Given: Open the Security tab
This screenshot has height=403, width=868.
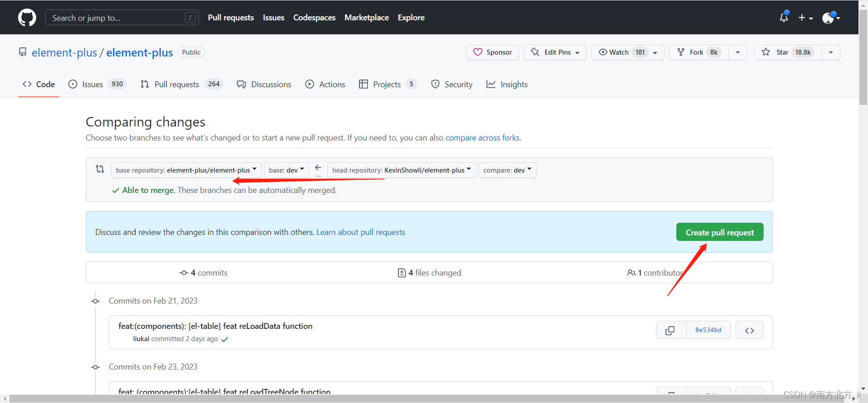Looking at the screenshot, I should tap(452, 84).
